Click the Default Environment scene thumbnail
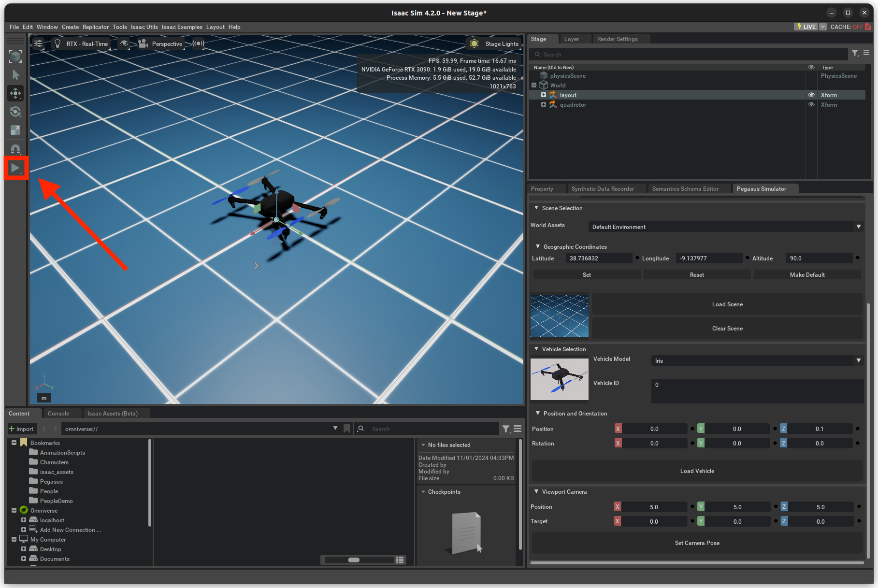878x588 pixels. coord(560,316)
